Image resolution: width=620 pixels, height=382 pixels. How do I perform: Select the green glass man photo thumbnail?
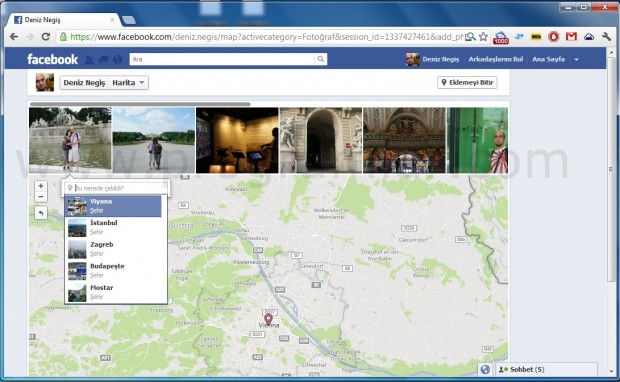(477, 140)
